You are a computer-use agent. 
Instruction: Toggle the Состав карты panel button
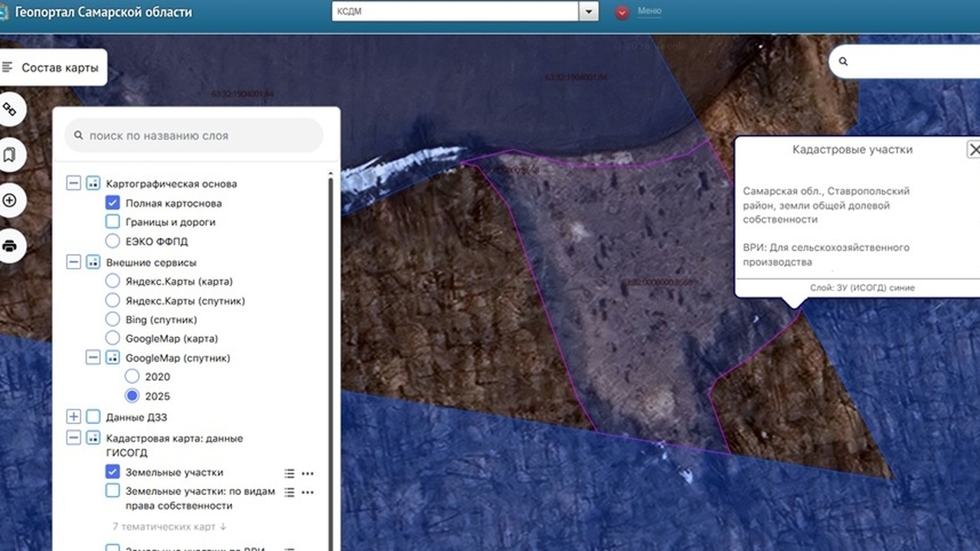pos(52,67)
